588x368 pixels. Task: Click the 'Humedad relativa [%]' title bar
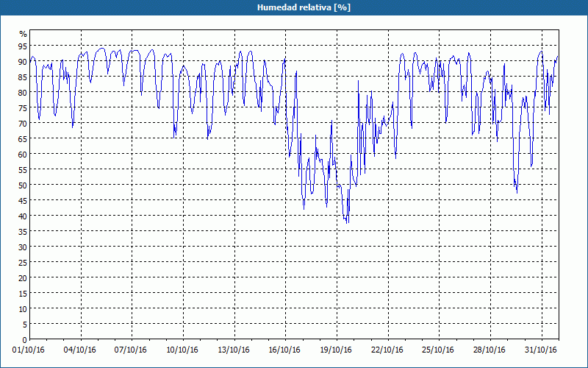click(294, 7)
